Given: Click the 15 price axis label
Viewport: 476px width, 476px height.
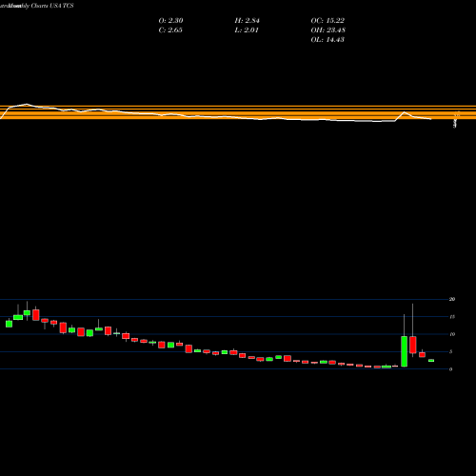Looking at the screenshot, I should coord(452,317).
